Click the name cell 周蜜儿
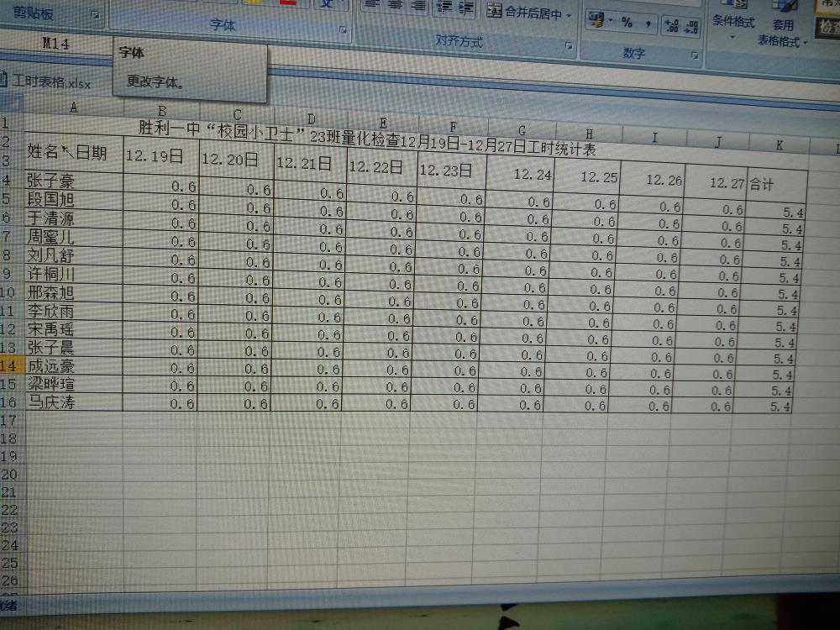Screen dimensions: 840x630 (x=74, y=238)
